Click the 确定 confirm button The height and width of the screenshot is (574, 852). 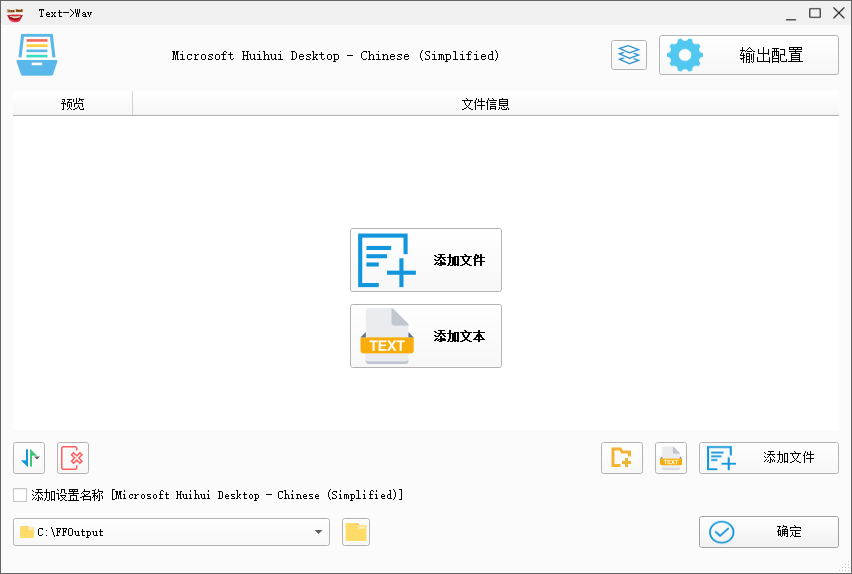click(769, 532)
